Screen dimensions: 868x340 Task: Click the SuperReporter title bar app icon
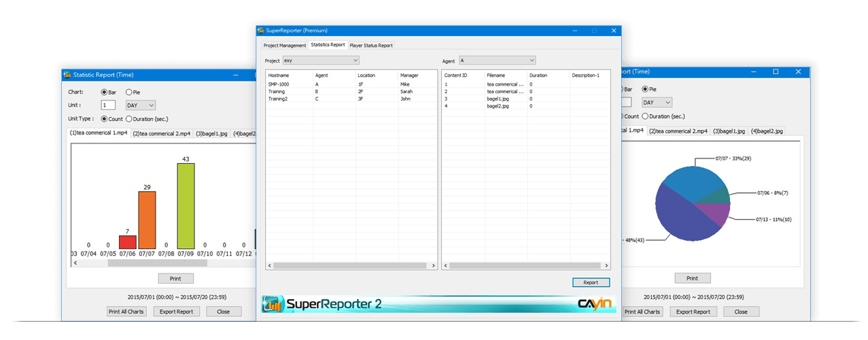(x=260, y=30)
